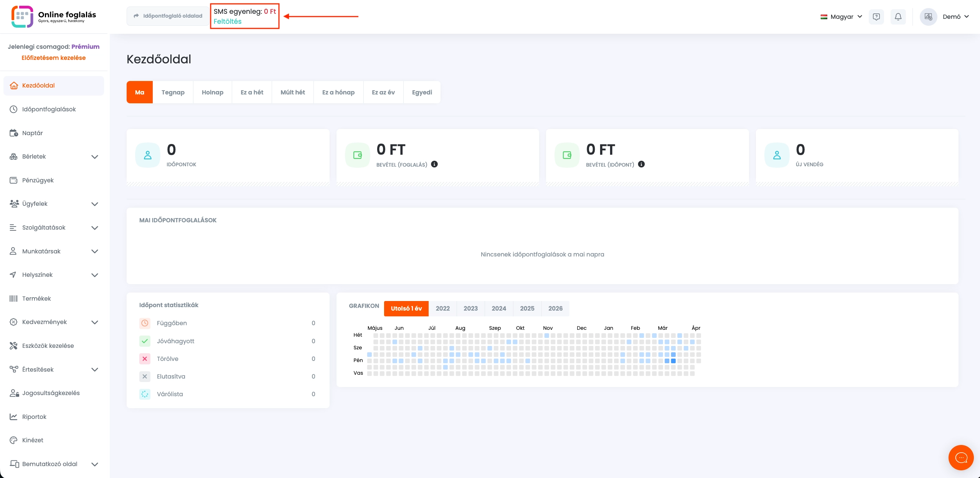Open Riportok reports in sidebar
The width and height of the screenshot is (980, 478).
click(x=34, y=417)
